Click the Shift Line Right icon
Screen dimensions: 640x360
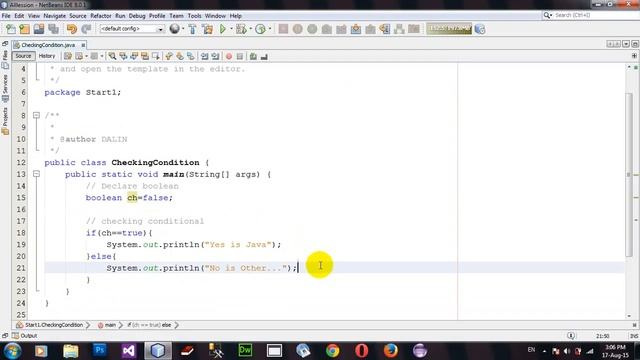(215, 56)
